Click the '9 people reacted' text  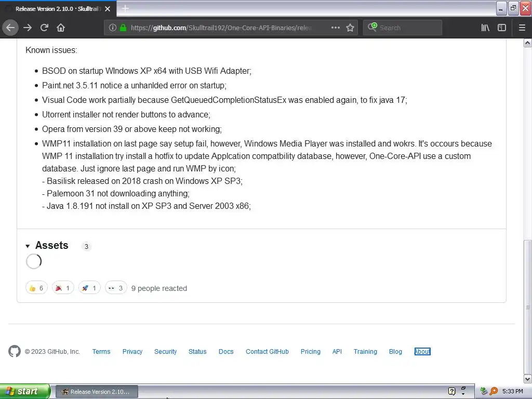point(159,288)
